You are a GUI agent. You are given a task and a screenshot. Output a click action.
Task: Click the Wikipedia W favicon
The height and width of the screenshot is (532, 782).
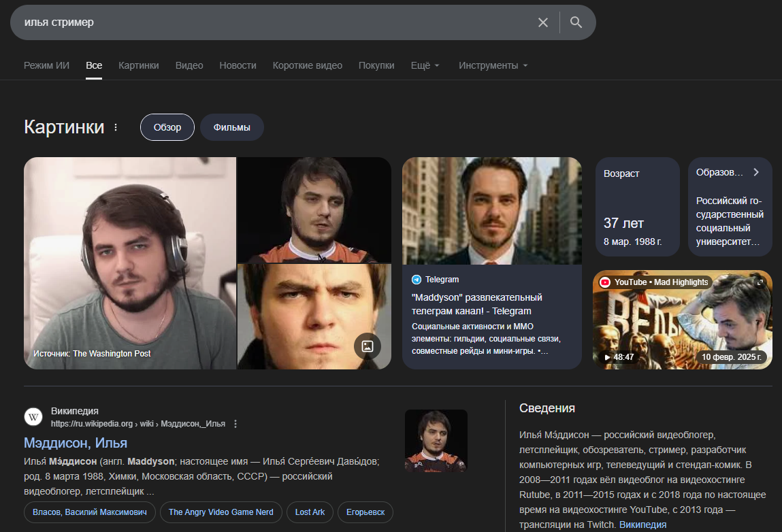(33, 417)
